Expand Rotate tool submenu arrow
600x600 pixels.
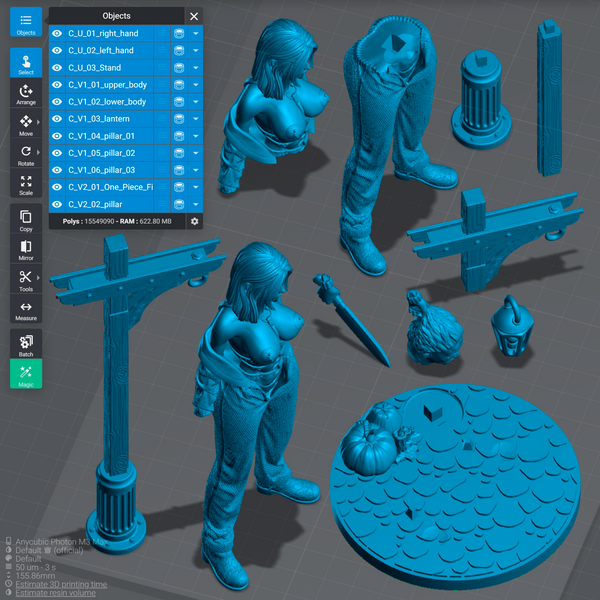38,152
